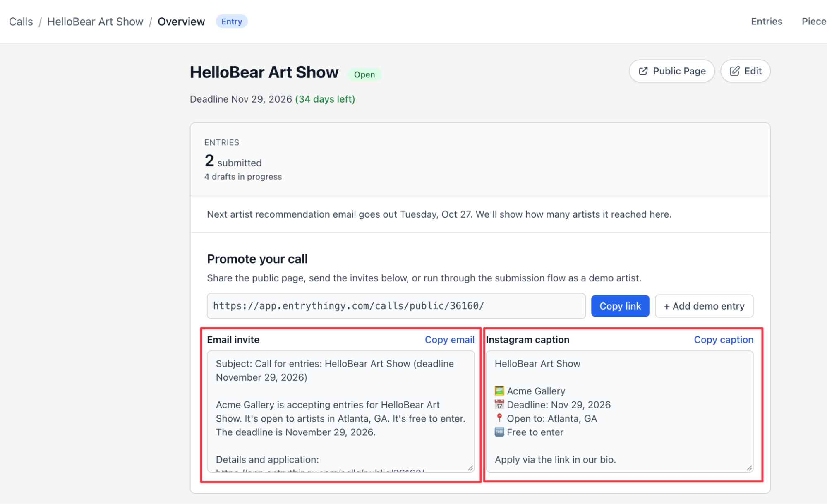Screen dimensions: 827x504
Task: Click the calendar emoji beside Deadline
Action: [x=499, y=405]
